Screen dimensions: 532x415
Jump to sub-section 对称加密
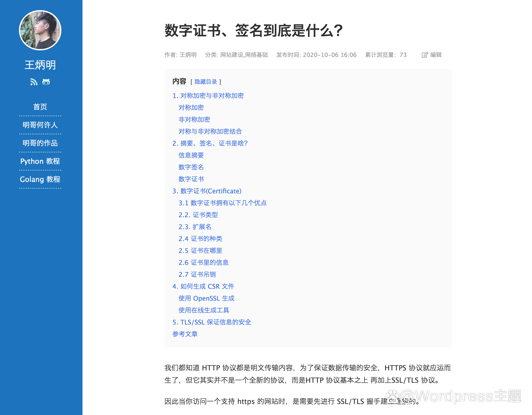(191, 108)
